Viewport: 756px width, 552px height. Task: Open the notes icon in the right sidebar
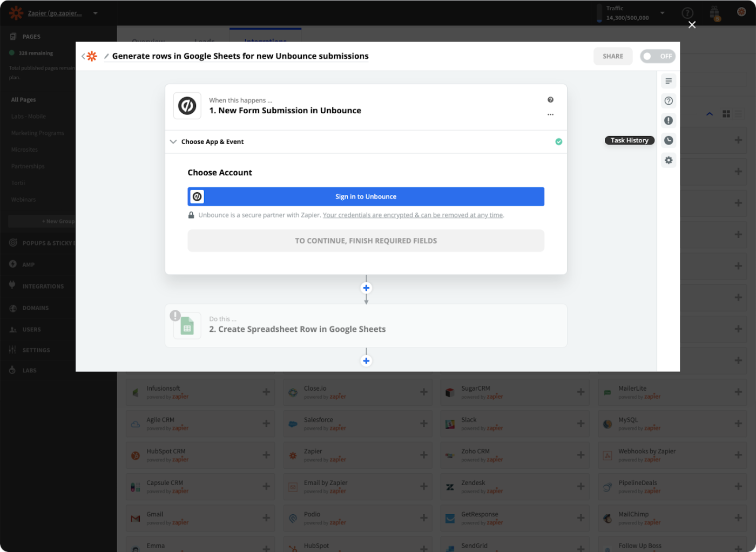point(669,81)
